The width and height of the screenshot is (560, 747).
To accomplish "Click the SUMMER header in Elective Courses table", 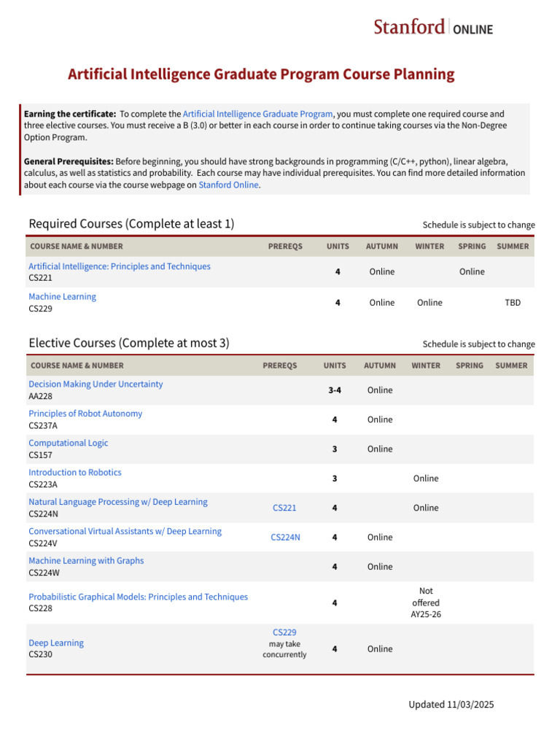I will 511,365.
